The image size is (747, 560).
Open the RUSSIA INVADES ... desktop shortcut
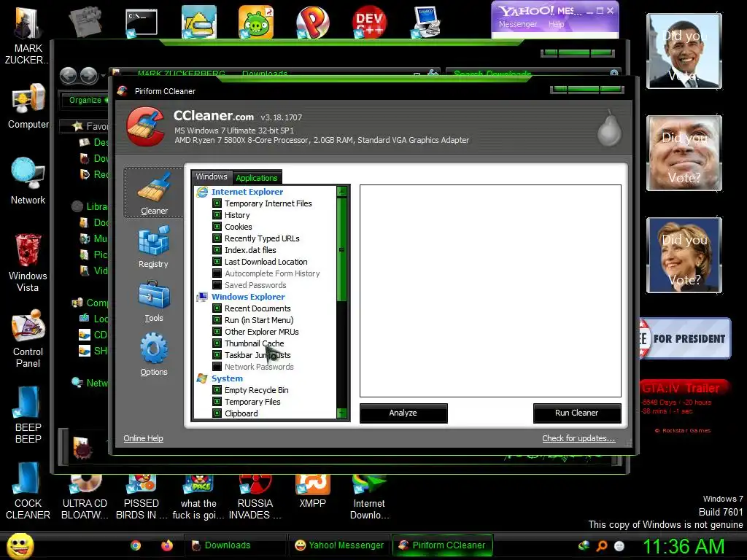[255, 497]
